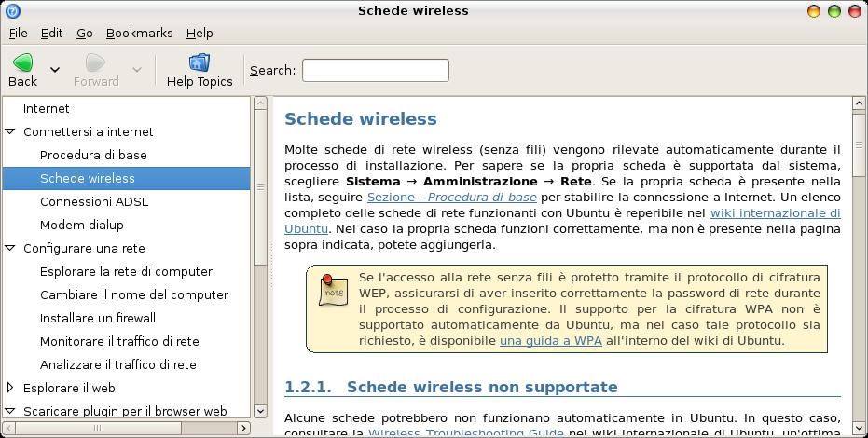Select Procedura di base in sidebar

93,155
